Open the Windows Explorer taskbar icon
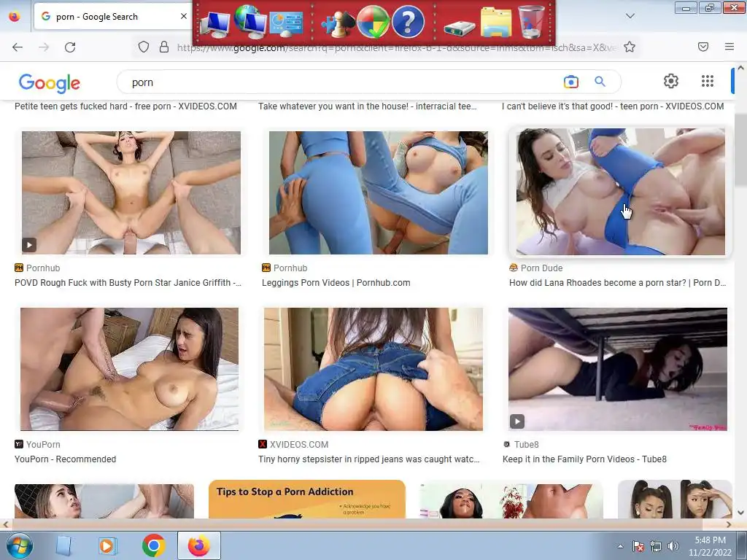 (64, 545)
